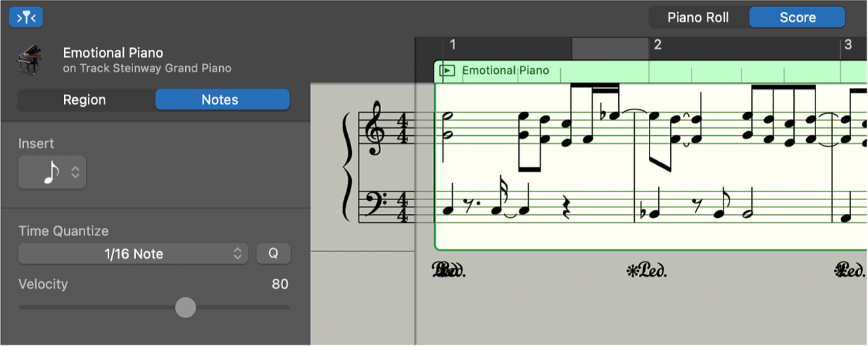Click the Velocity slider handle

(x=185, y=307)
